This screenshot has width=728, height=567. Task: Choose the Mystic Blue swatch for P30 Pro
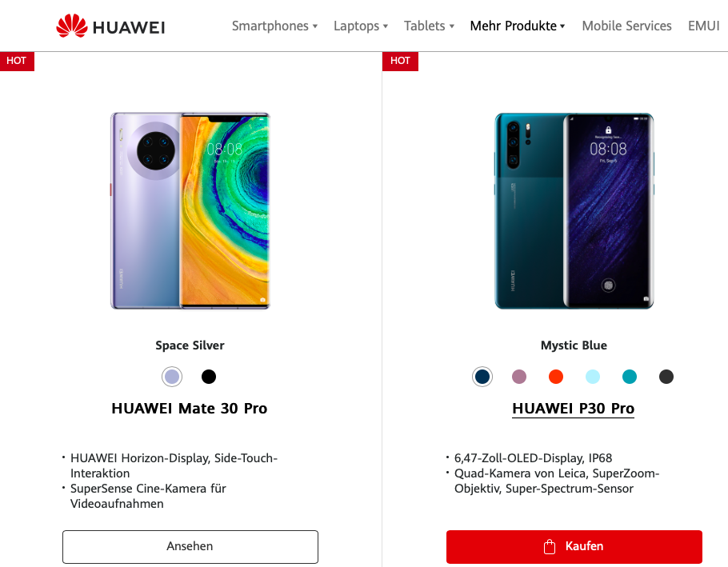482,377
